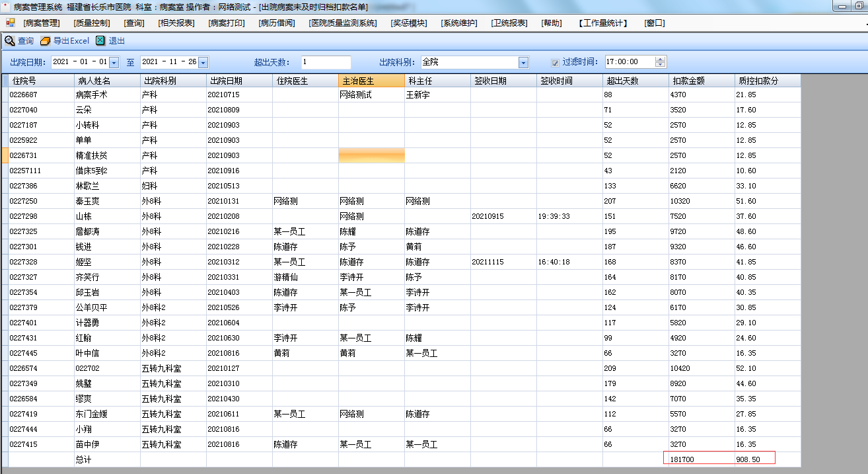Open the 病历借阅 menu
Screen dimensions: 868x474
(277, 22)
